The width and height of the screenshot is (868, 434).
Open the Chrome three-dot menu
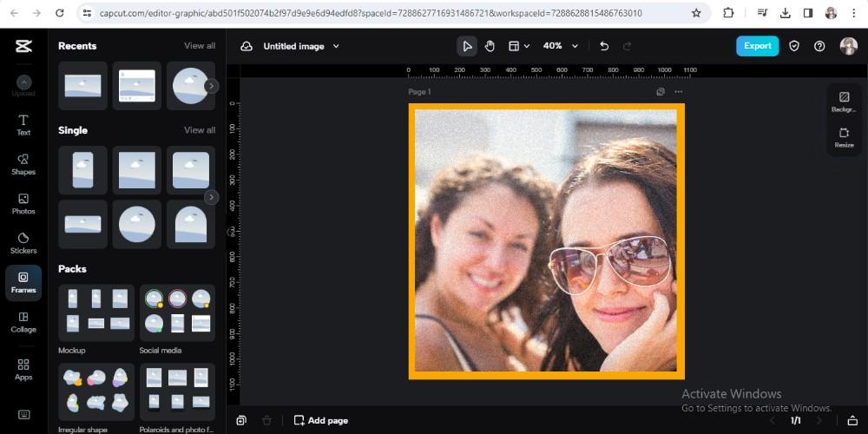tap(853, 13)
